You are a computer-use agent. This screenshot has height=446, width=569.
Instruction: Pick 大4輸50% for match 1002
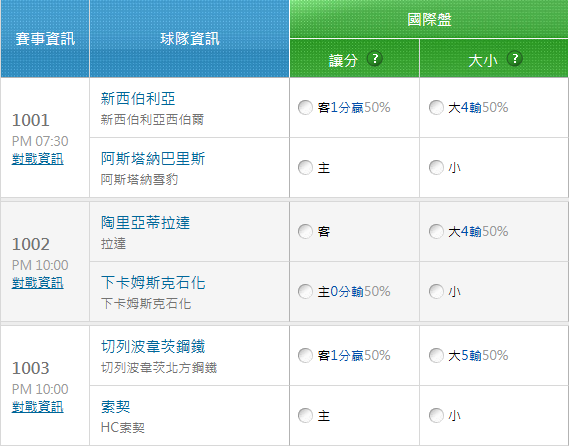(x=436, y=232)
